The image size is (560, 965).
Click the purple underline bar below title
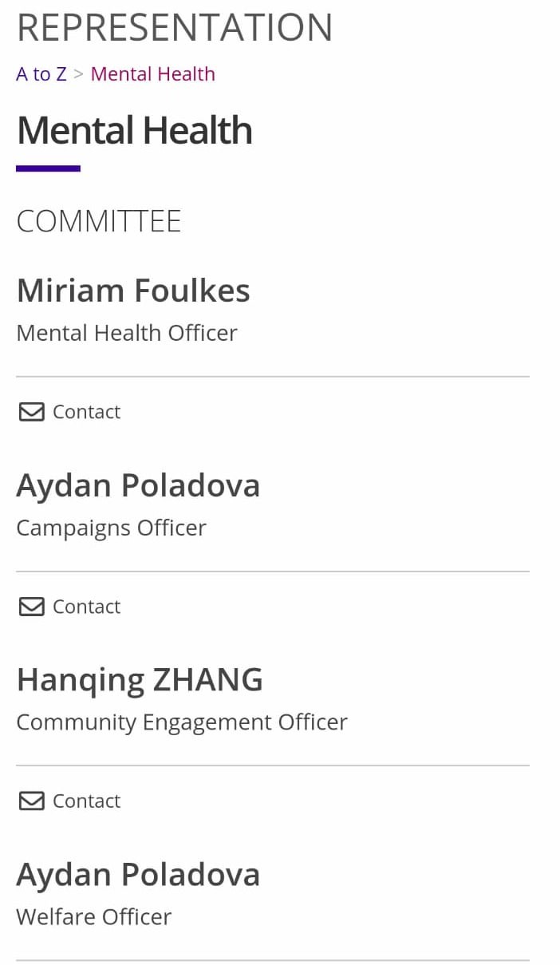(x=48, y=168)
